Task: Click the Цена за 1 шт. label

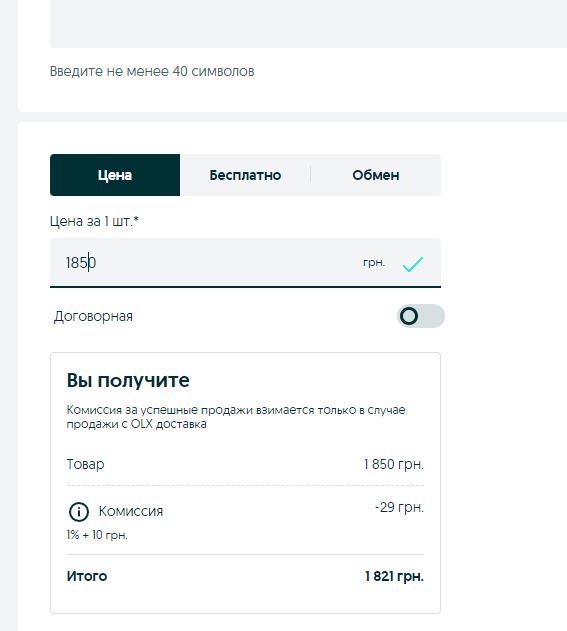Action: point(94,221)
